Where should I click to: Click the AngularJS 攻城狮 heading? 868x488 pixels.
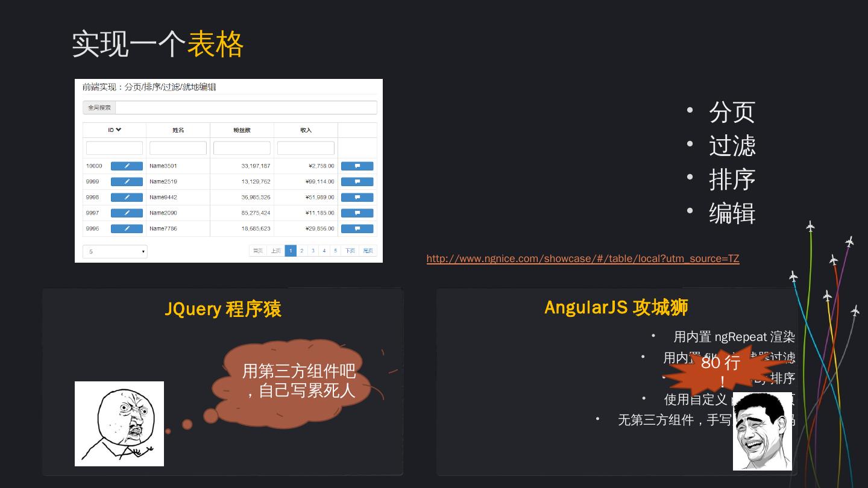(x=616, y=307)
